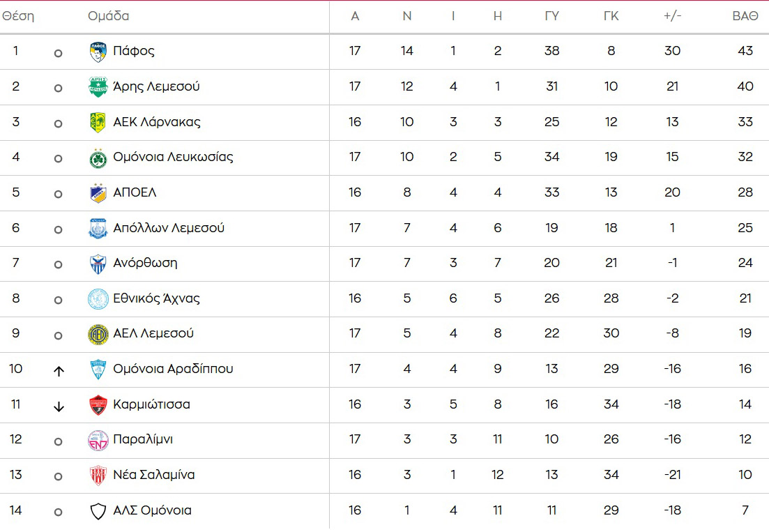Click the ΑΠΟΕΛ team crest

pyautogui.click(x=98, y=193)
